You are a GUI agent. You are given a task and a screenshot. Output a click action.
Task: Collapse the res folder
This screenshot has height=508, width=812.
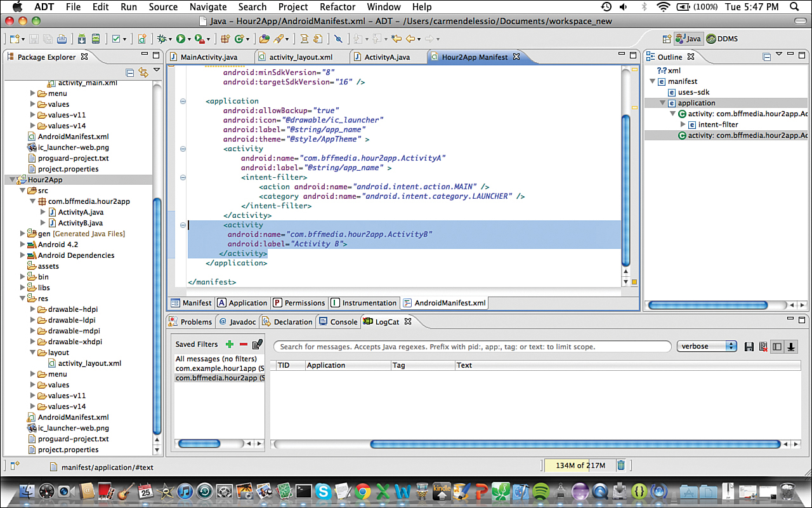click(23, 298)
